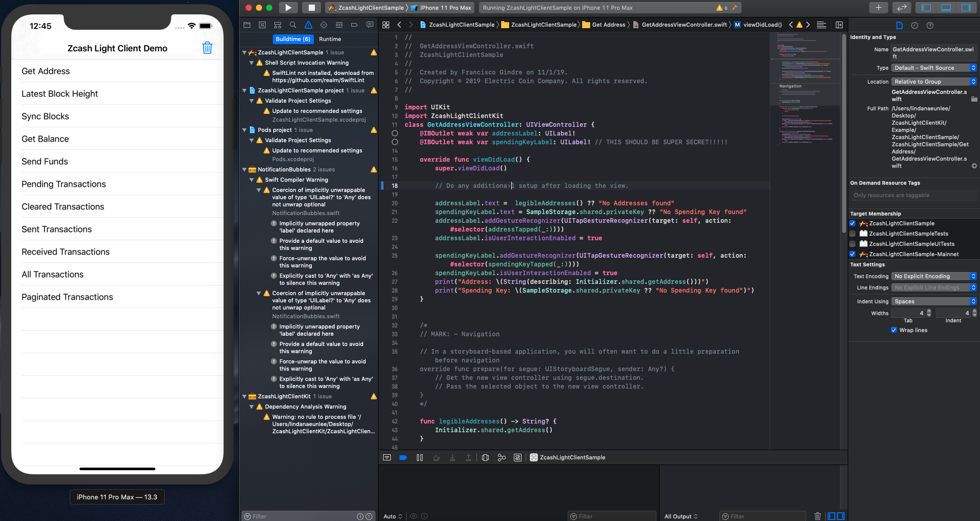Open the Test navigator diamond icon
The width and height of the screenshot is (980, 521).
[x=324, y=25]
